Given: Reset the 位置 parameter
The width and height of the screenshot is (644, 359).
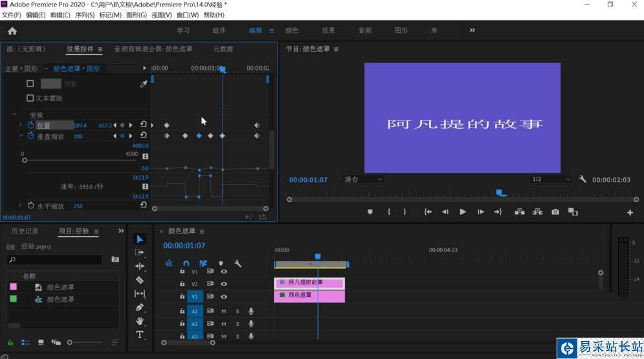Looking at the screenshot, I should pyautogui.click(x=143, y=124).
